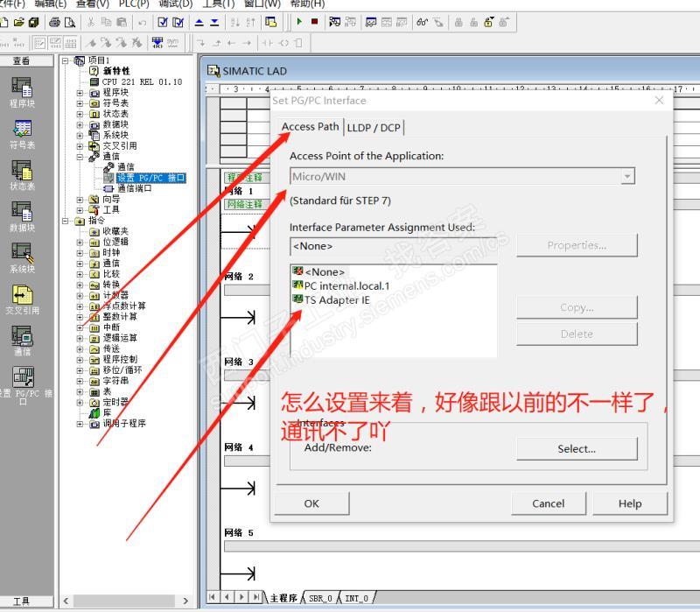Open Communications (通信) in the navigation bar
Image resolution: width=700 pixels, height=612 pixels.
pos(21,341)
